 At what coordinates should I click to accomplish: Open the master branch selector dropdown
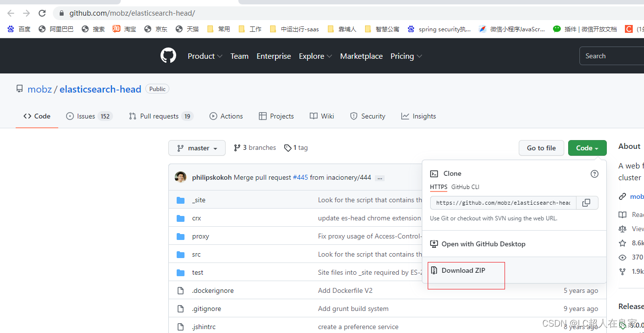tap(197, 148)
